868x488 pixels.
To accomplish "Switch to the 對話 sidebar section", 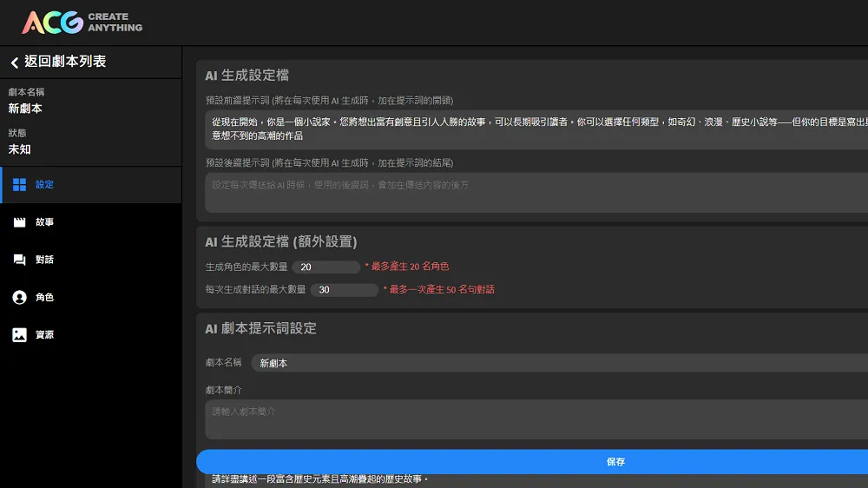I will click(45, 260).
